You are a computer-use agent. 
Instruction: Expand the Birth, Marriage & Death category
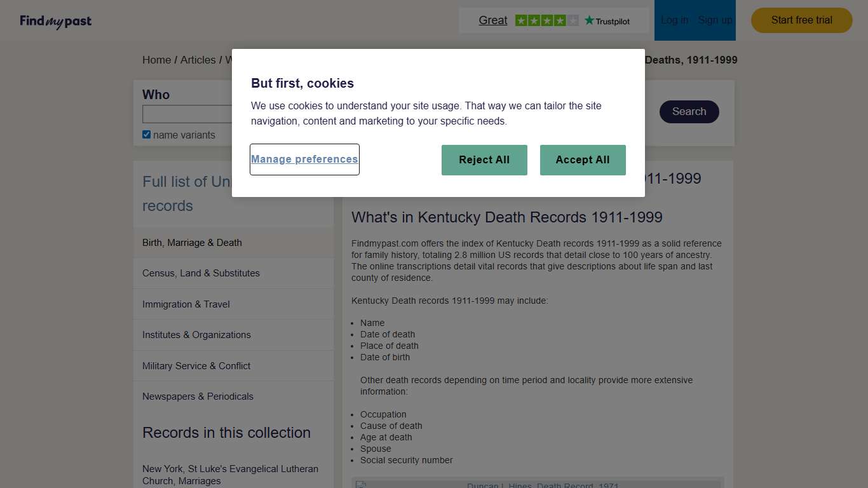(x=191, y=243)
